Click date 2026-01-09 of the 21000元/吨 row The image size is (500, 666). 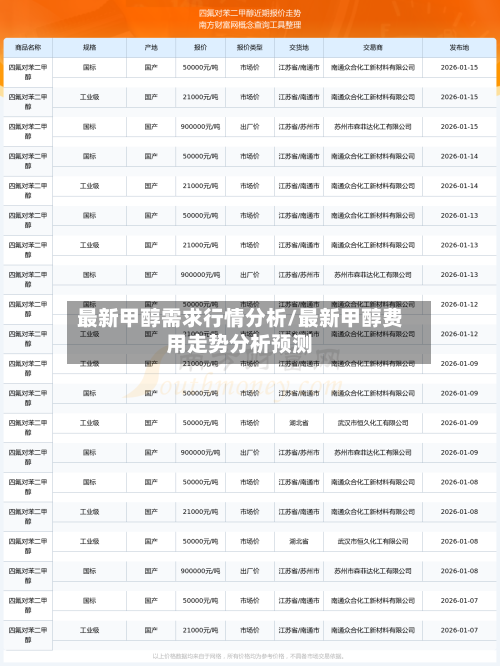pos(459,364)
